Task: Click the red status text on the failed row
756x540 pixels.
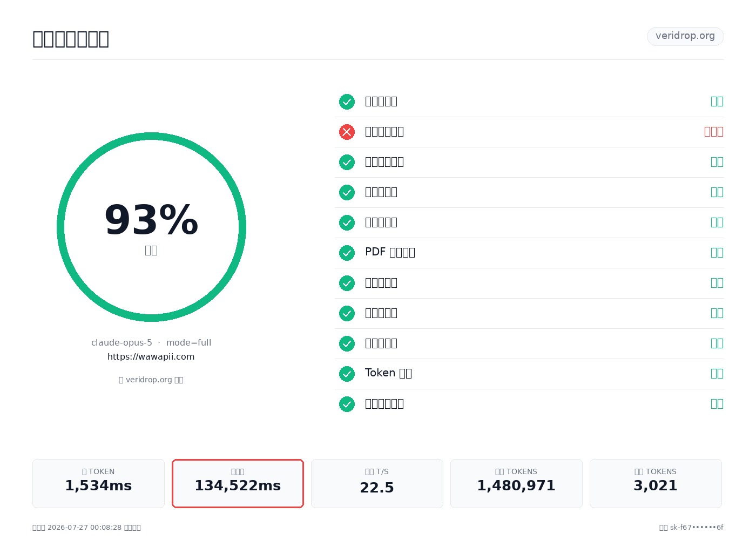Action: pos(713,132)
